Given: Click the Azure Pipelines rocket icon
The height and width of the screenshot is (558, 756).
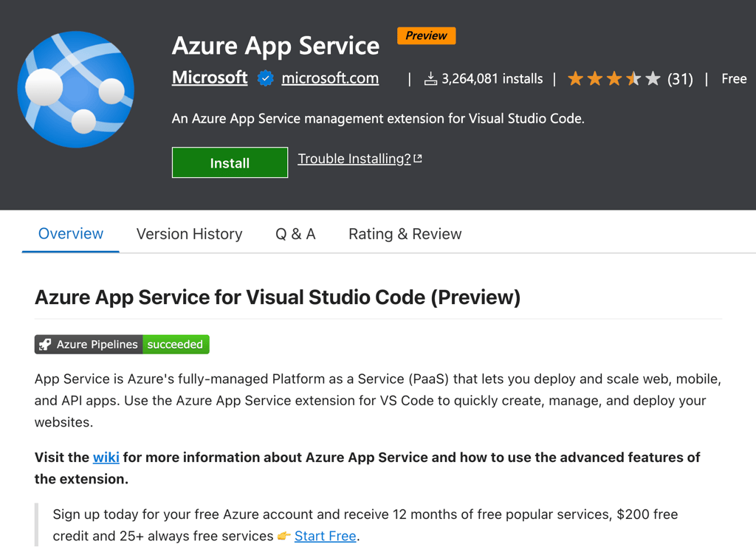Looking at the screenshot, I should pyautogui.click(x=45, y=345).
